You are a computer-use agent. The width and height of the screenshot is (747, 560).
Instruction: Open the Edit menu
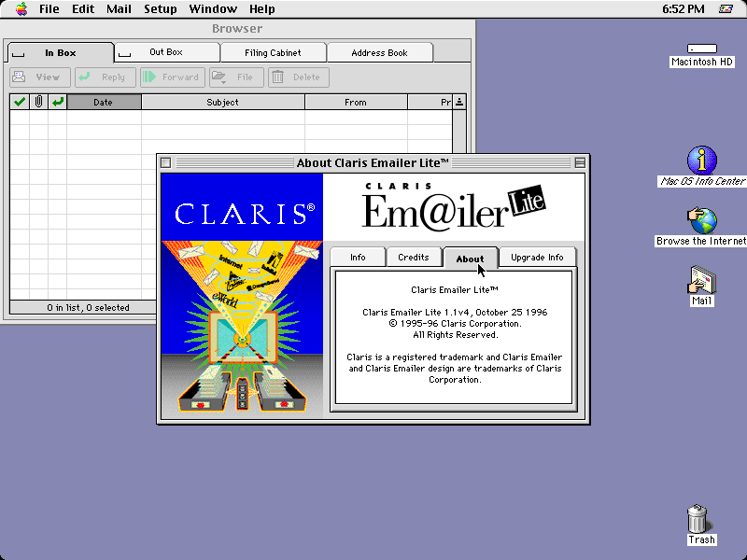pos(83,9)
